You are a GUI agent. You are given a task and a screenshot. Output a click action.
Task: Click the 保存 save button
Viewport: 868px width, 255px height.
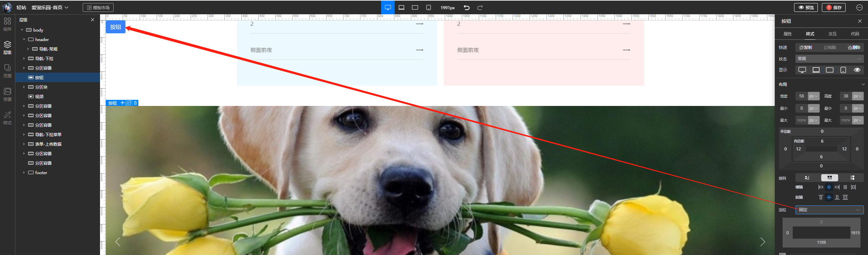click(x=833, y=7)
